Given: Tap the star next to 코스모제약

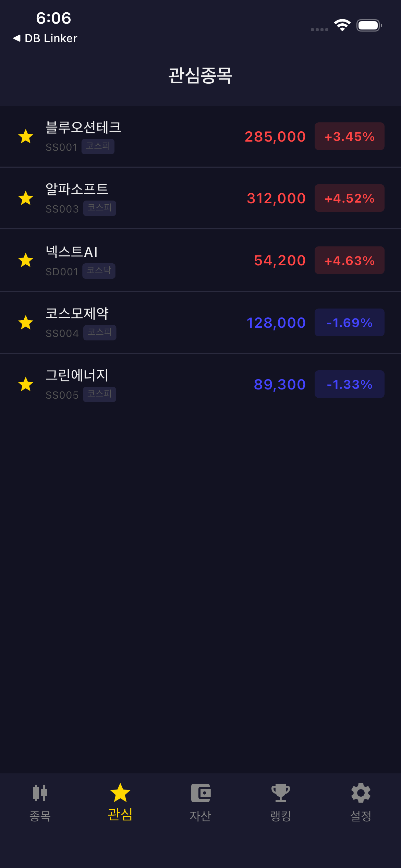Looking at the screenshot, I should coord(26,323).
